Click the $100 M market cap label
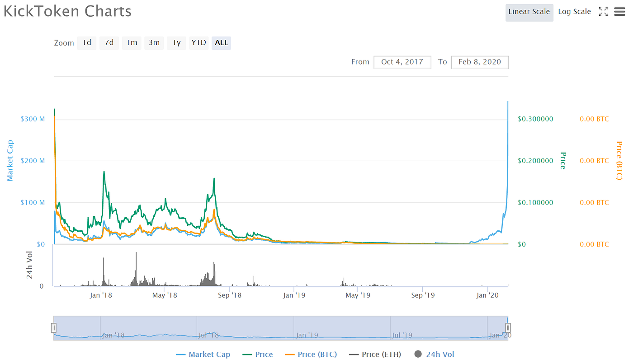This screenshot has width=633, height=364. tap(33, 202)
